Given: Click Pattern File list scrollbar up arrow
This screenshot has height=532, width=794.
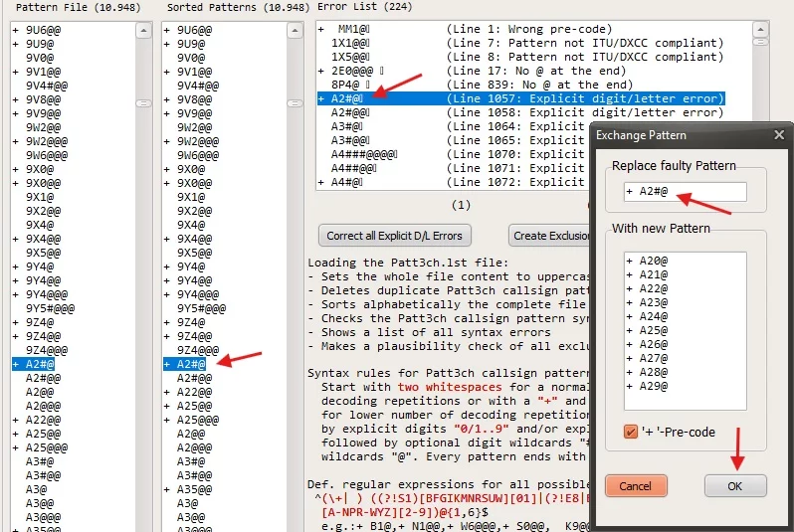Looking at the screenshot, I should (143, 30).
